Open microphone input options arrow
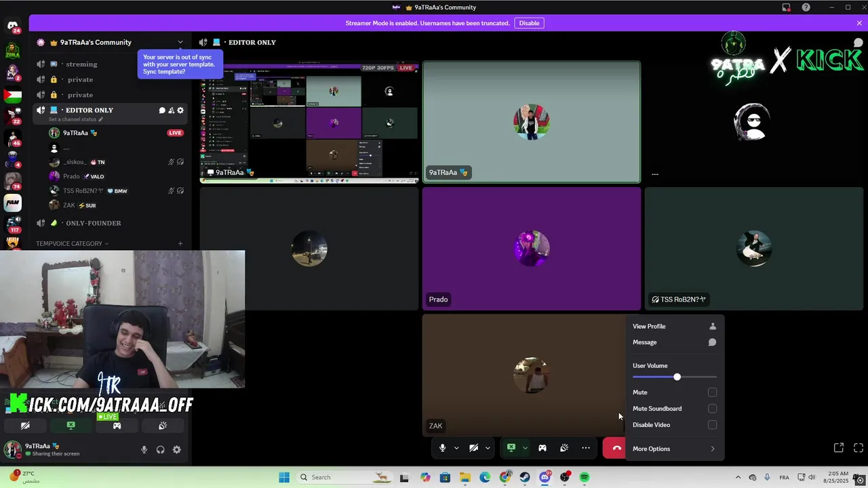 click(456, 448)
